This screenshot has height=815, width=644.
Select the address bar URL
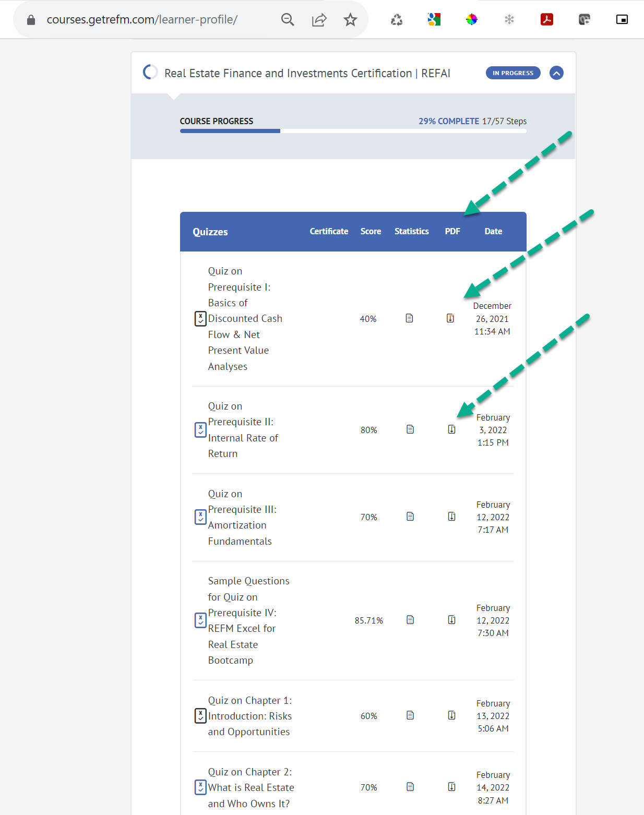point(142,19)
